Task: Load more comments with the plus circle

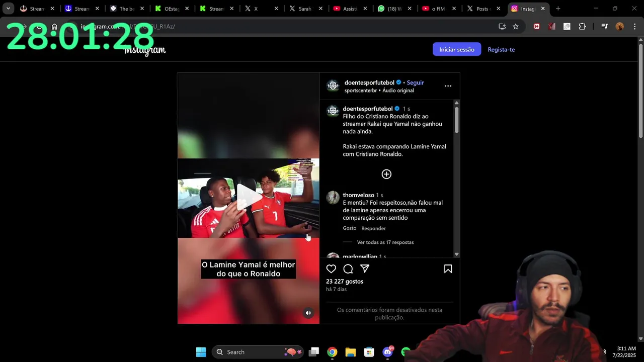Action: (x=386, y=174)
